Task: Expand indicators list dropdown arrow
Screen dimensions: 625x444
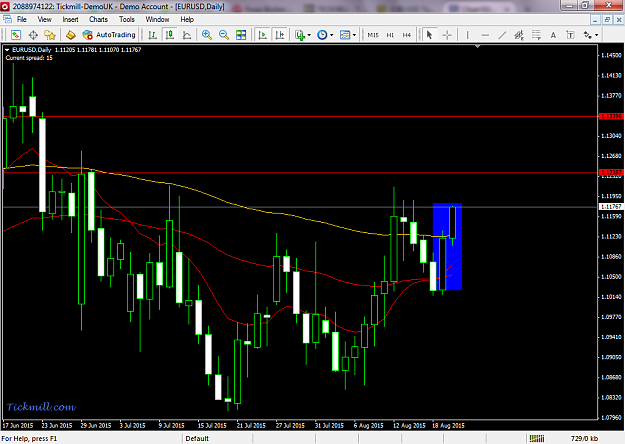Action: (x=309, y=35)
